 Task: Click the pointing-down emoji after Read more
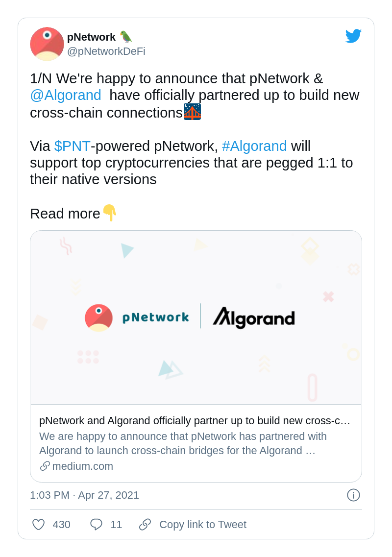tap(110, 214)
